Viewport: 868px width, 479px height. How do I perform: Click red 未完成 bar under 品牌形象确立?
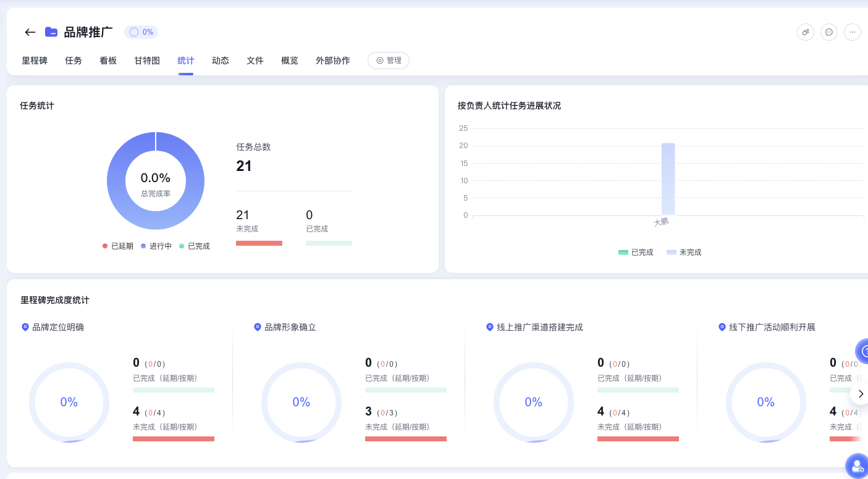click(x=406, y=439)
